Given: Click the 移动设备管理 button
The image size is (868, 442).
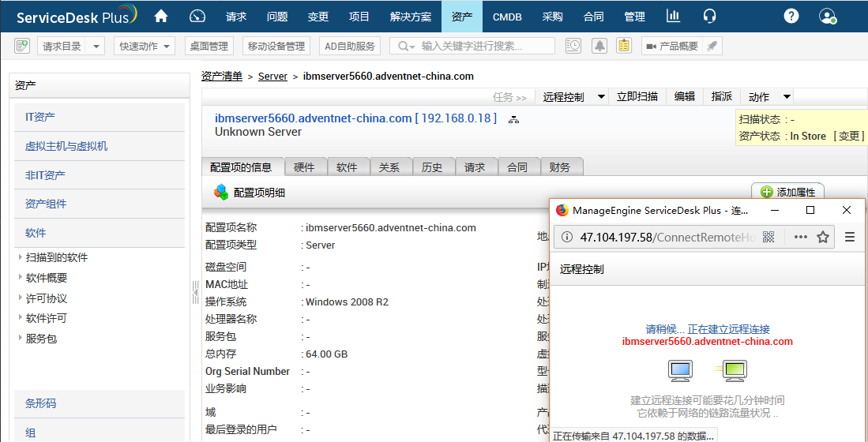Looking at the screenshot, I should 276,47.
